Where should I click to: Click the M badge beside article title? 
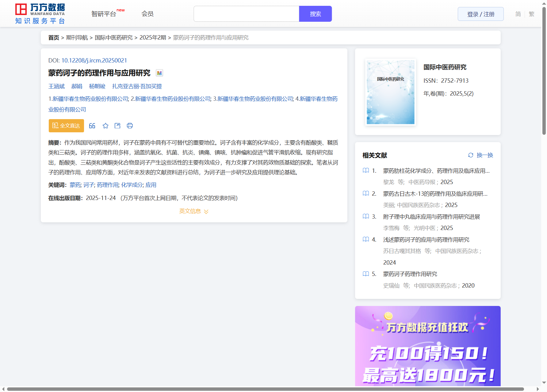159,73
